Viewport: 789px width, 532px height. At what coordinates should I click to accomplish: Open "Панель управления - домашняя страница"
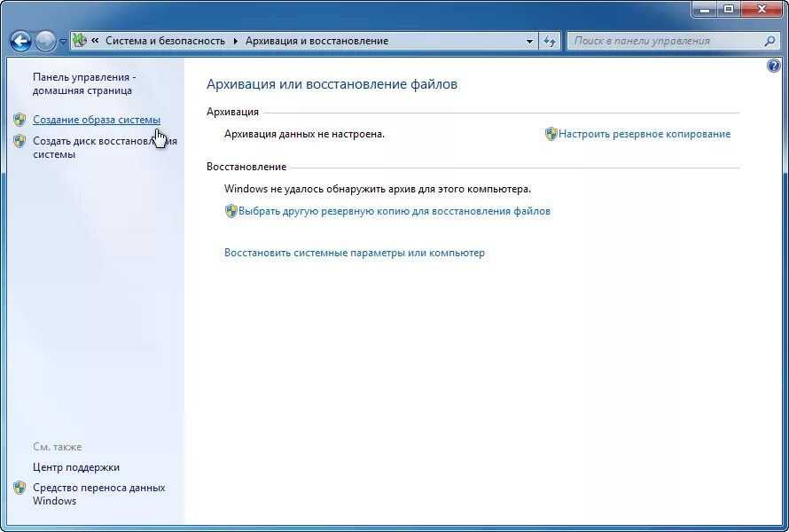[x=84, y=84]
